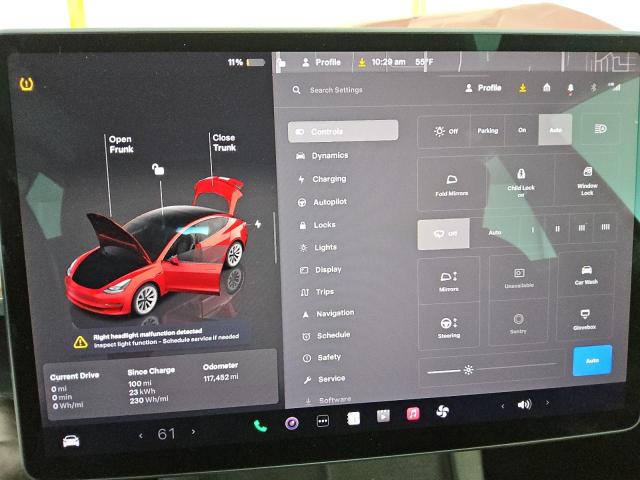The height and width of the screenshot is (480, 640).
Task: Tap the blue Auto brightness button
Action: click(x=592, y=361)
